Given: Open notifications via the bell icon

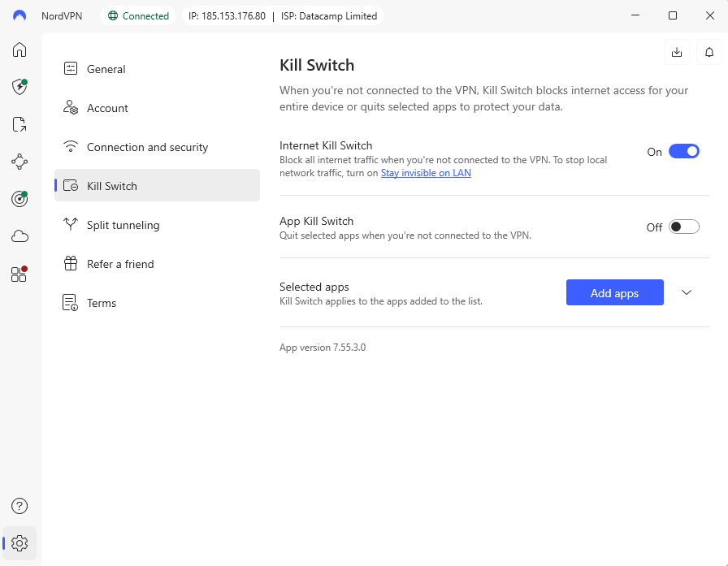Looking at the screenshot, I should [x=708, y=51].
